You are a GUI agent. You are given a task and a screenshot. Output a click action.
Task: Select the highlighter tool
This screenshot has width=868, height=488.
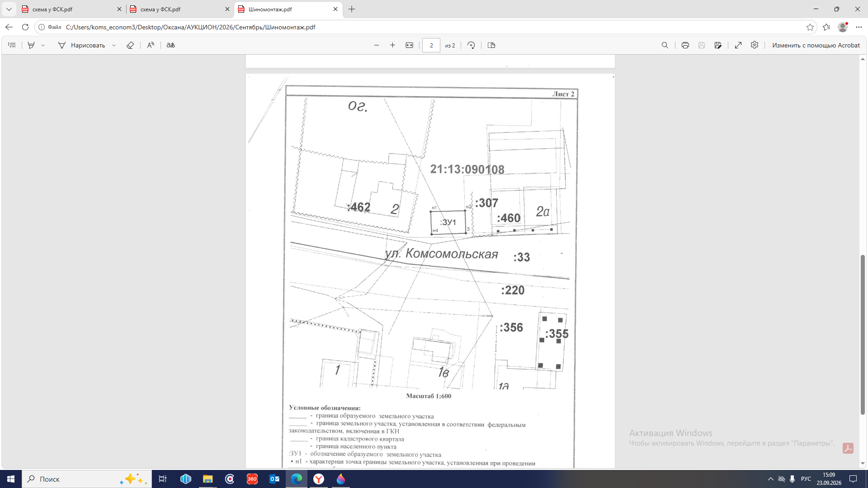(31, 45)
